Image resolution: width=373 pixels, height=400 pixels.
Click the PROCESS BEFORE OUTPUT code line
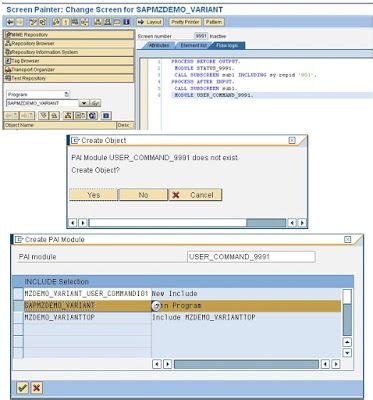205,62
